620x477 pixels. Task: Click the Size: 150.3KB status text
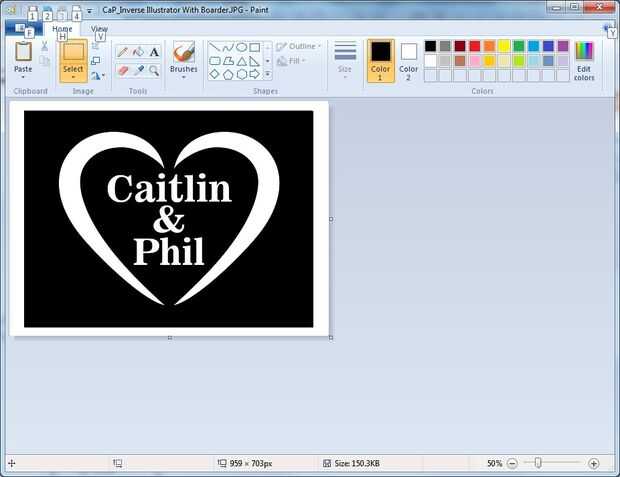pos(357,463)
